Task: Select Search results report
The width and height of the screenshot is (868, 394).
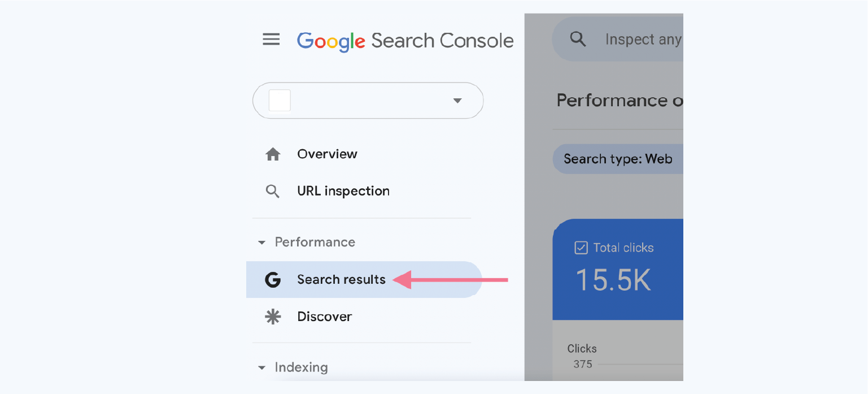Action: [364, 280]
